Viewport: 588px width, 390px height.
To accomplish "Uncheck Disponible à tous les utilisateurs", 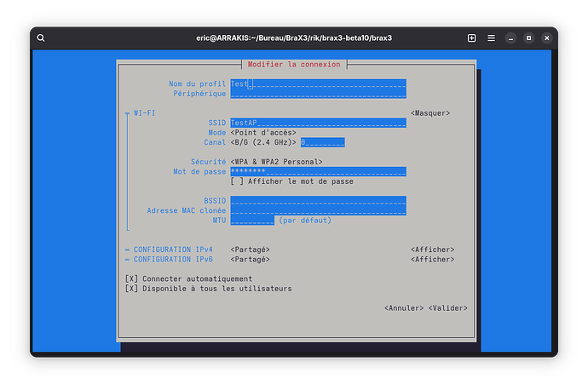I will point(131,289).
